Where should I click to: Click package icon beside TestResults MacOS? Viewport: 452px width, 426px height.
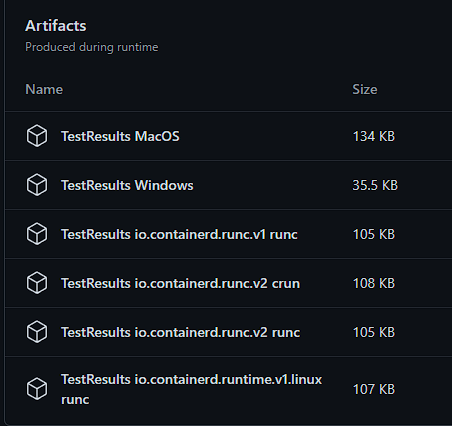pyautogui.click(x=37, y=136)
